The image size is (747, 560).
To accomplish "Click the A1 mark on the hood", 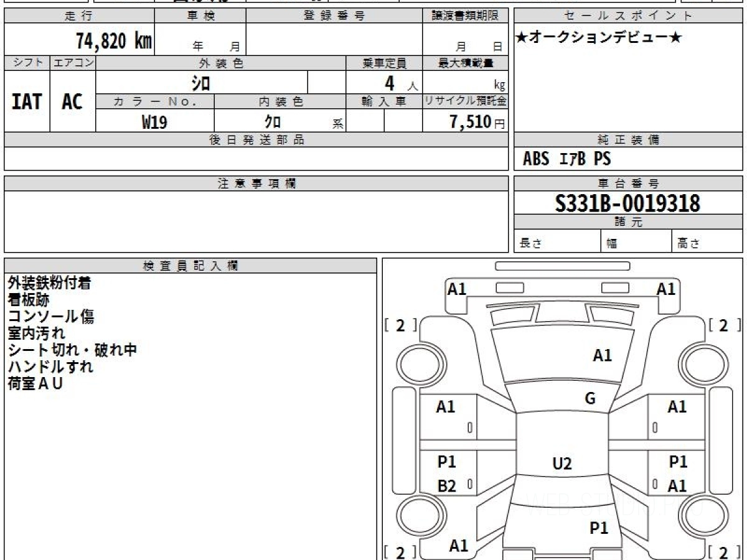I will [x=602, y=356].
